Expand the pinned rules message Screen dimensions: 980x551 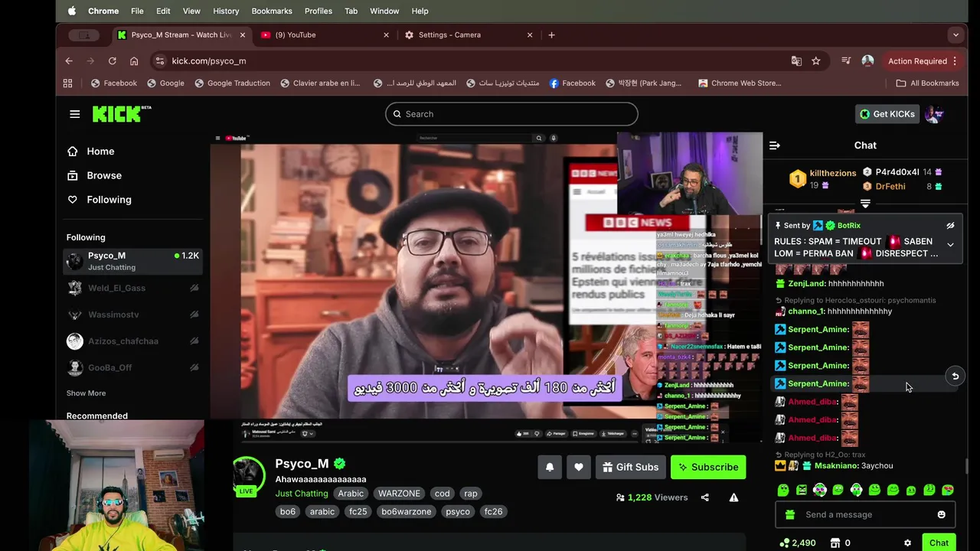(950, 246)
